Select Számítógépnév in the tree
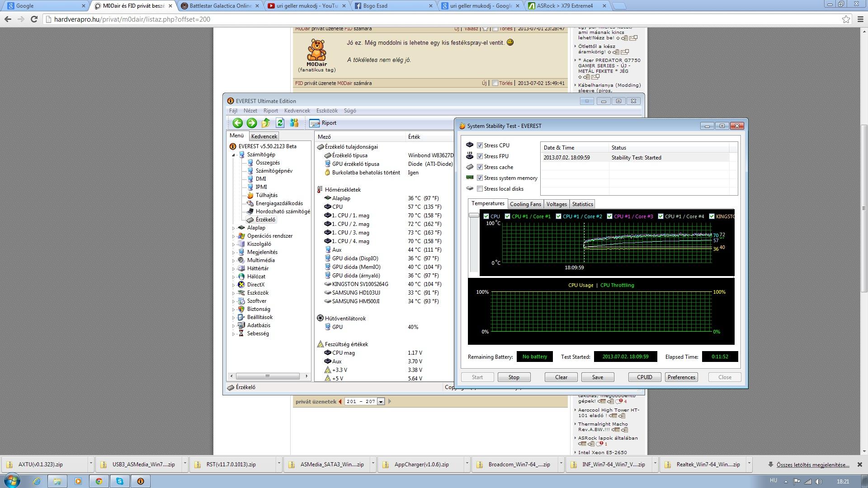The image size is (868, 488). pyautogui.click(x=274, y=171)
